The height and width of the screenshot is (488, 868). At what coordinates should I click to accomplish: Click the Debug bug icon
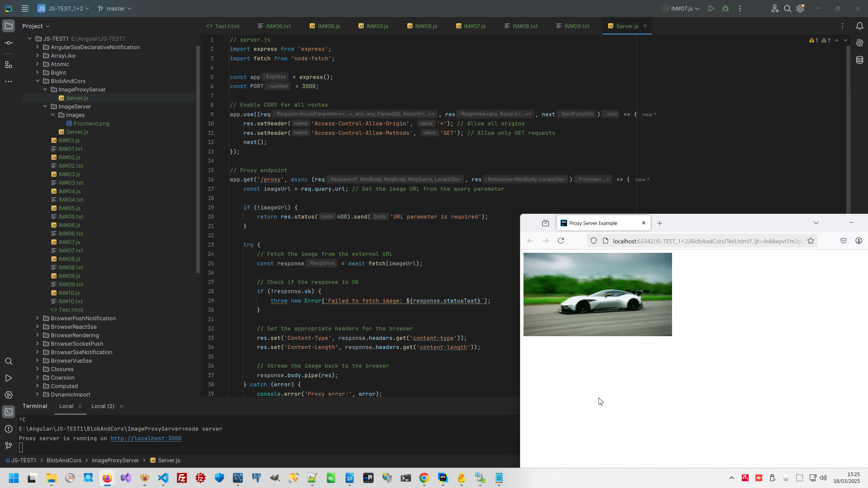[726, 9]
